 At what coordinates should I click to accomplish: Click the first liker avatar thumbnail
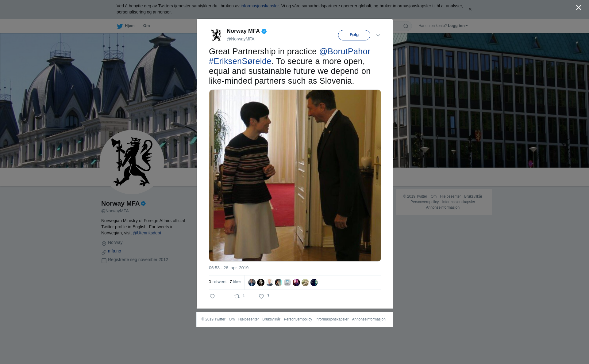pos(252,282)
